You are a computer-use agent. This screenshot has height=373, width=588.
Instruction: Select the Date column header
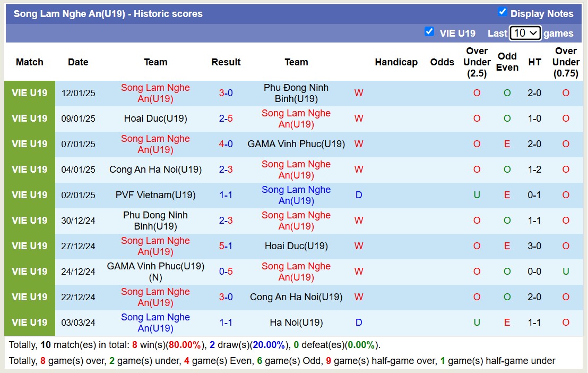click(x=78, y=62)
